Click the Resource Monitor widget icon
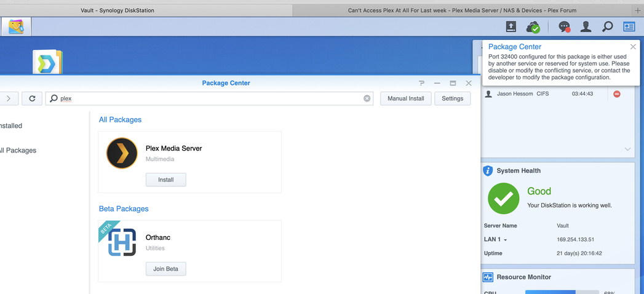 click(x=488, y=277)
